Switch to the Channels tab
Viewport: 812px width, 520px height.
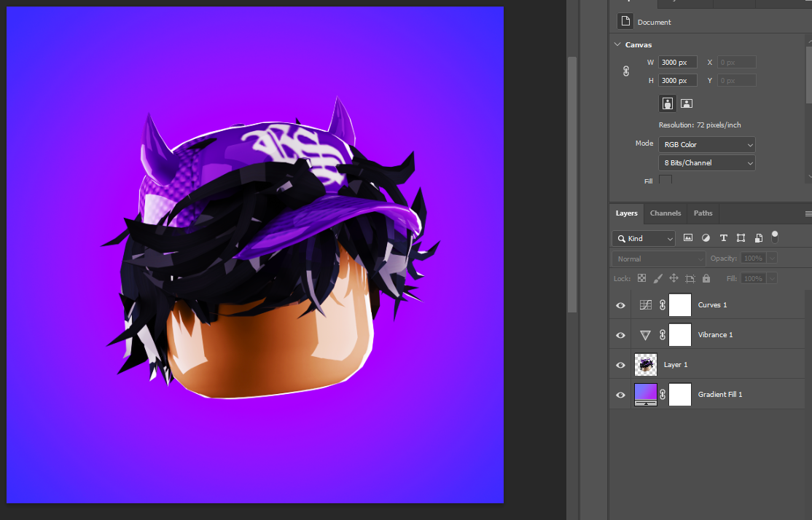665,213
